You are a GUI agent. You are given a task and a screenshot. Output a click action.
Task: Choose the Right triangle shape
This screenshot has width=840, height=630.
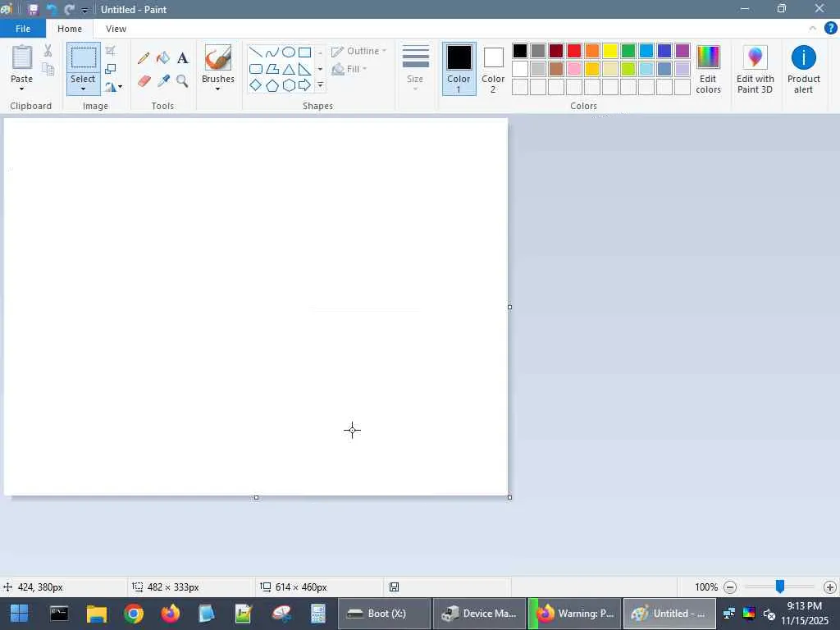tap(305, 69)
